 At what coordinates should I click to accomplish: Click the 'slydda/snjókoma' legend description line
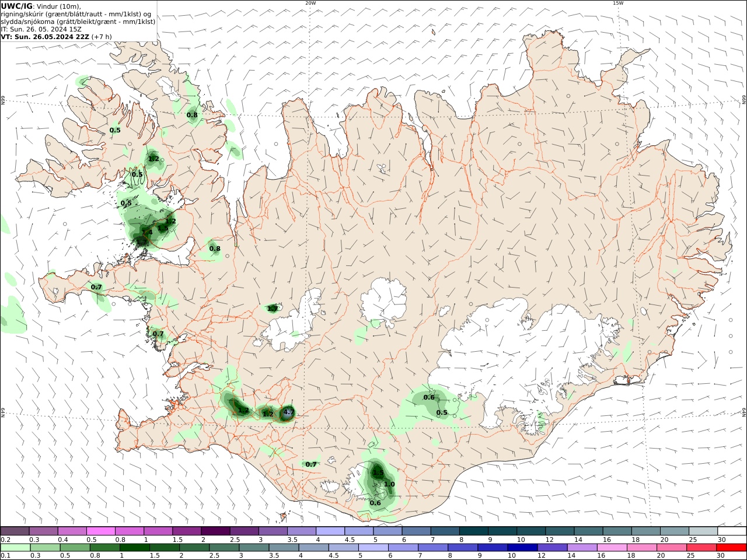(78, 21)
